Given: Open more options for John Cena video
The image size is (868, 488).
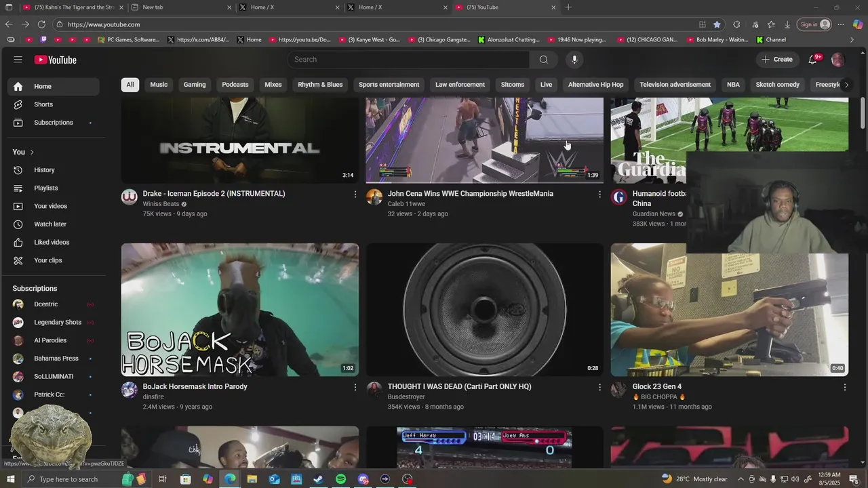Looking at the screenshot, I should tap(599, 195).
